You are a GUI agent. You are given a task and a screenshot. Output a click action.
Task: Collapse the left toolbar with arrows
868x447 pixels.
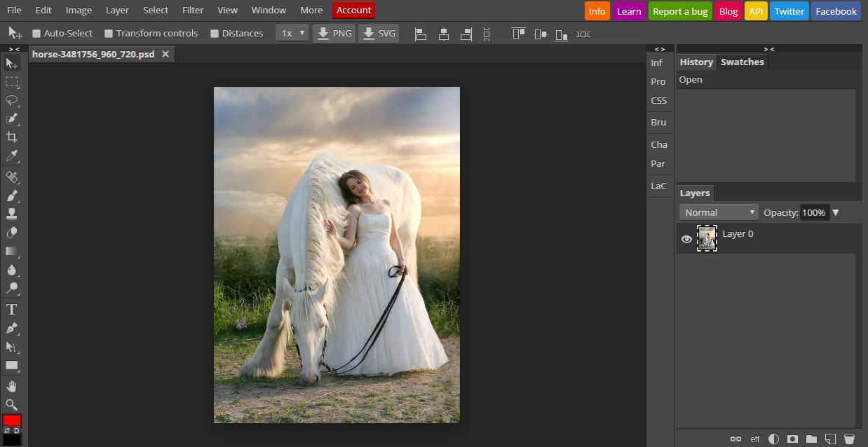pyautogui.click(x=14, y=49)
